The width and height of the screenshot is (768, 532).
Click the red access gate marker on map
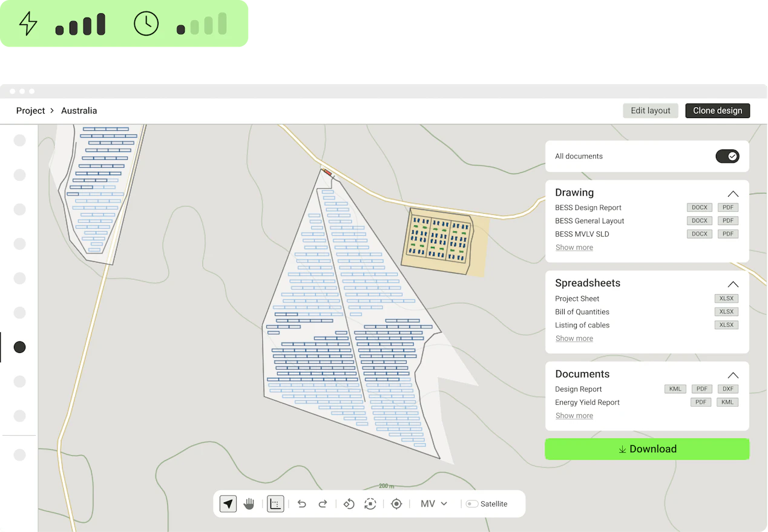(x=327, y=172)
